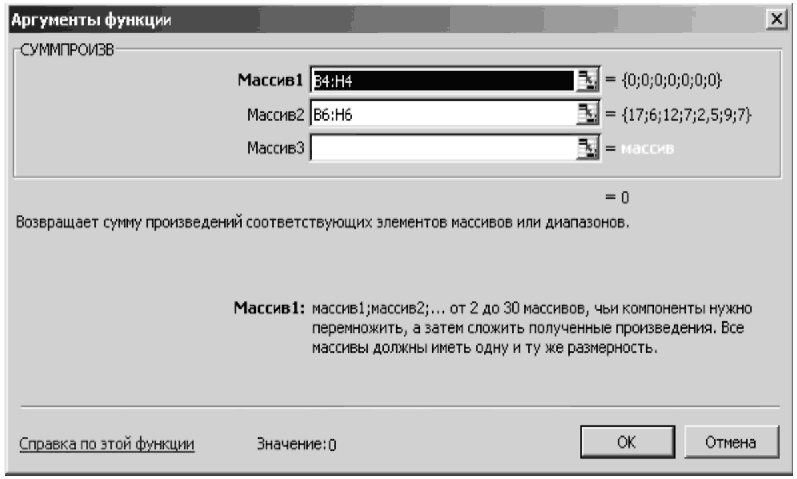This screenshot has width=797, height=479.
Task: Click the Массив3 field label
Action: [x=275, y=148]
